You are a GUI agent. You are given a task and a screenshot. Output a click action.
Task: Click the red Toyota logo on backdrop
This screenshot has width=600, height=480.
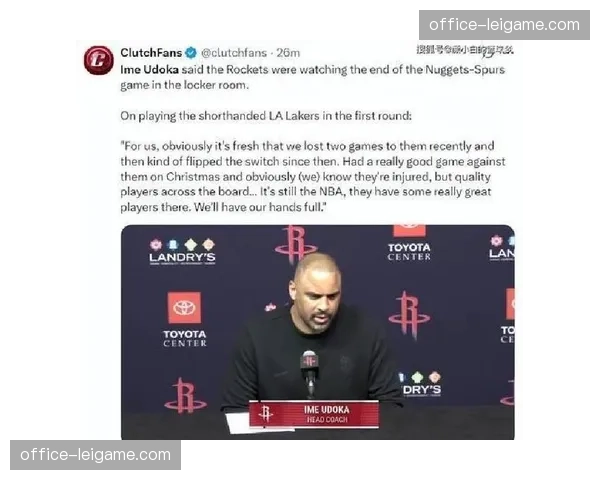point(184,308)
